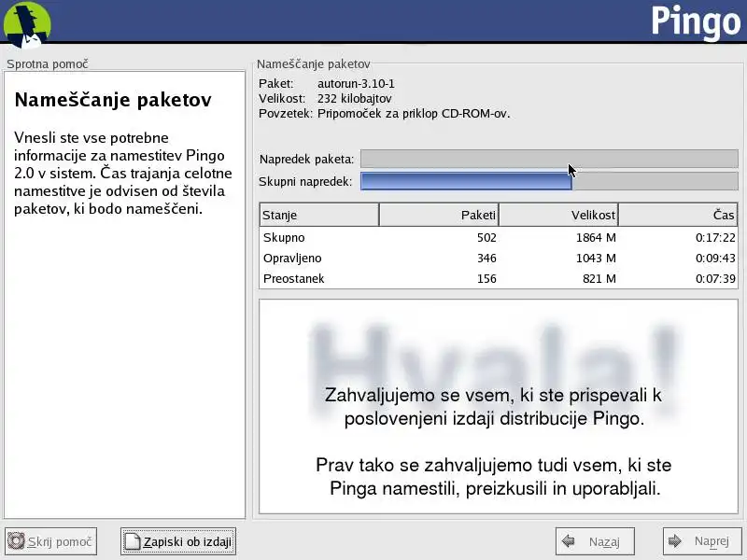Select the Velikost column header

(558, 215)
